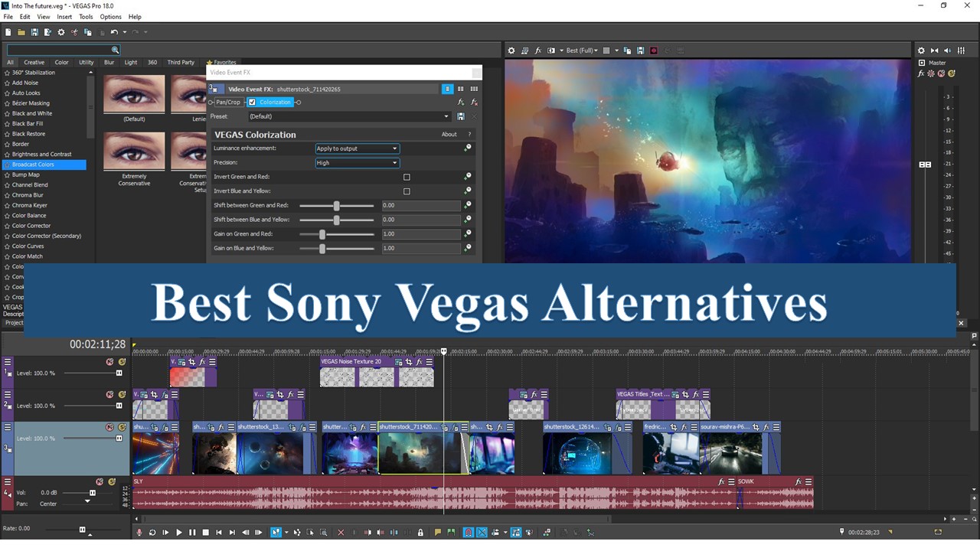This screenshot has width=980, height=551.
Task: Toggle Enable Snapping magnet icon
Action: click(x=469, y=533)
